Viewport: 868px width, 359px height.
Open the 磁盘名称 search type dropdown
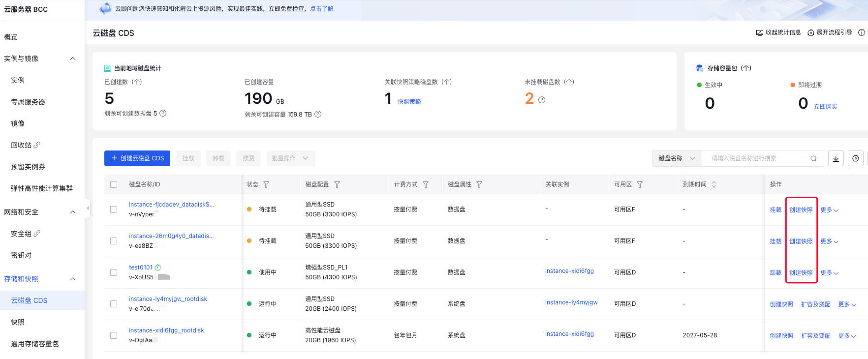677,158
